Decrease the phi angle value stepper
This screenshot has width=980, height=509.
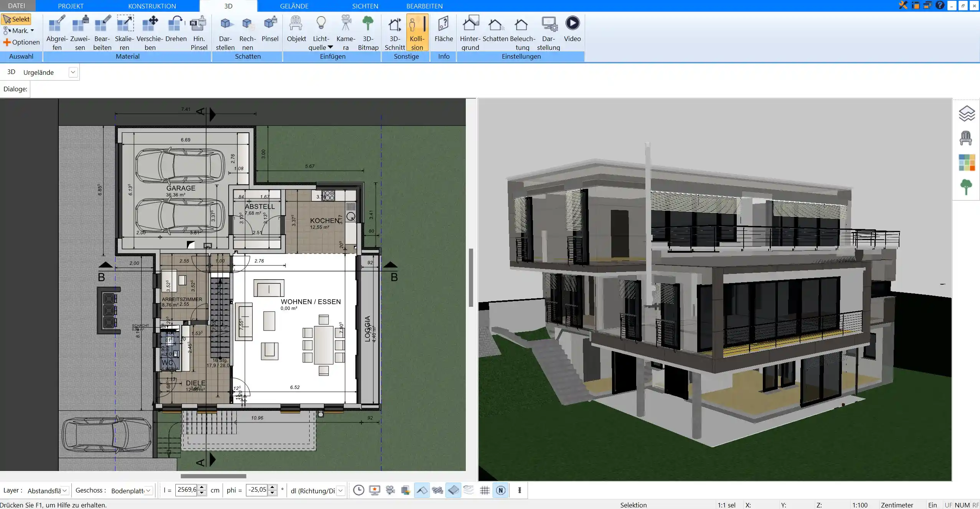point(272,493)
